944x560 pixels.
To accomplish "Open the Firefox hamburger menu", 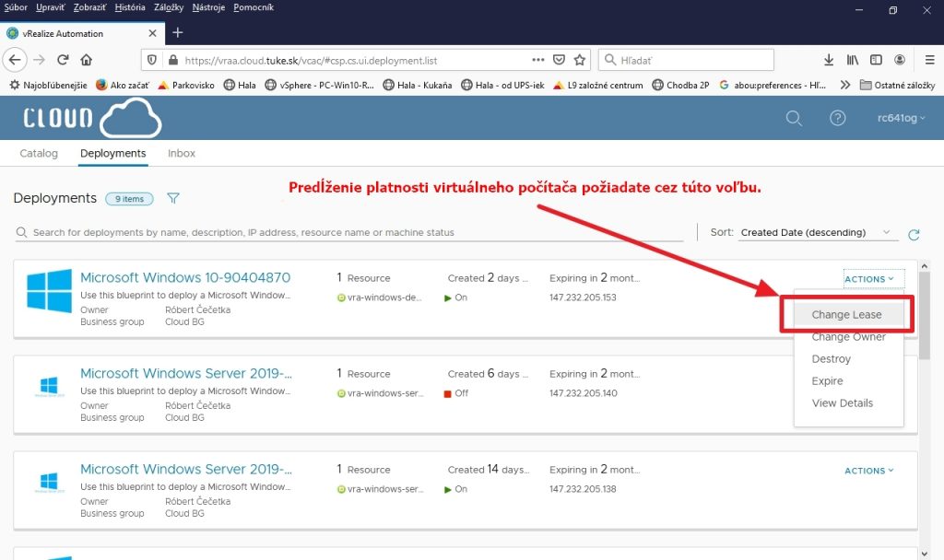I will pyautogui.click(x=924, y=60).
